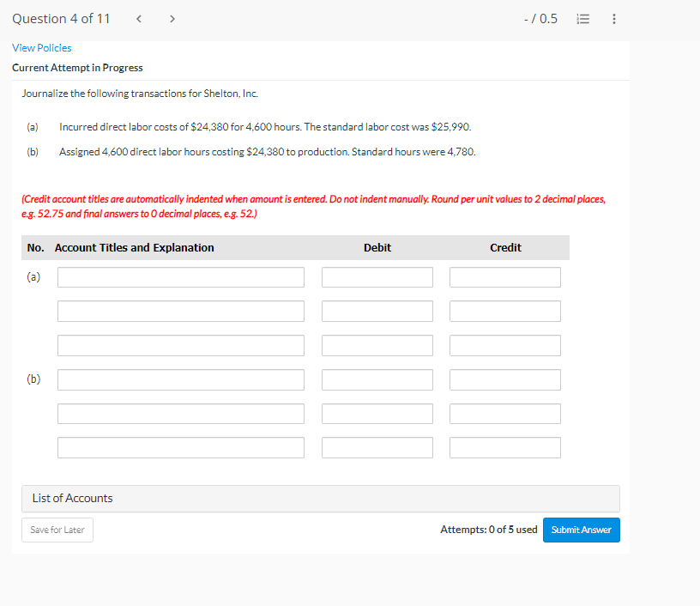Select the credit field in the last row of (b)
Viewport: 700px width, 606px height.
click(x=504, y=447)
